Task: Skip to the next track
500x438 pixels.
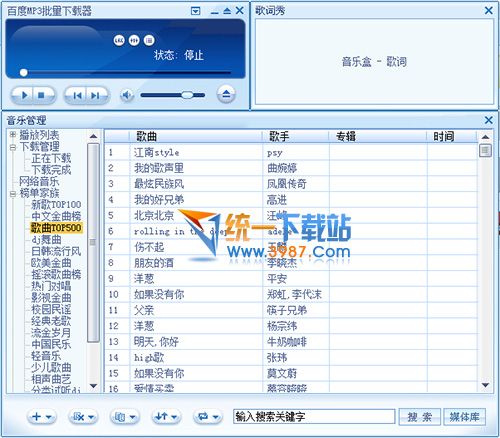Action: click(x=96, y=95)
